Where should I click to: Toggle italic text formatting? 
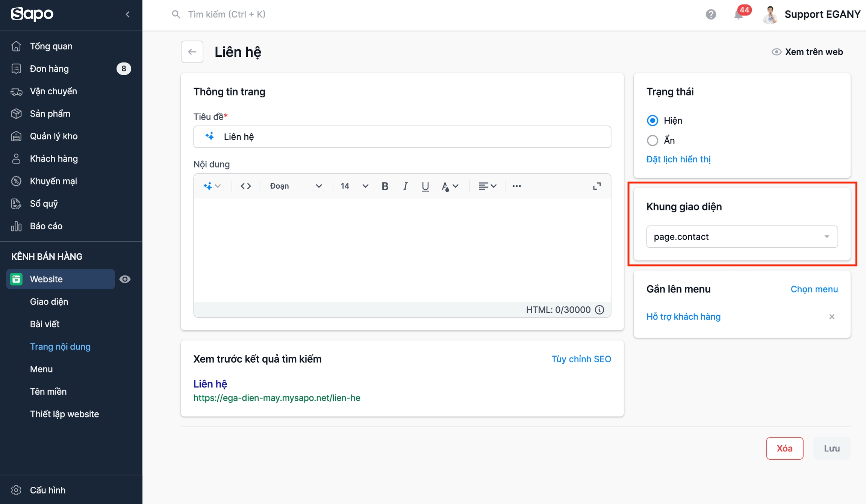click(x=405, y=186)
